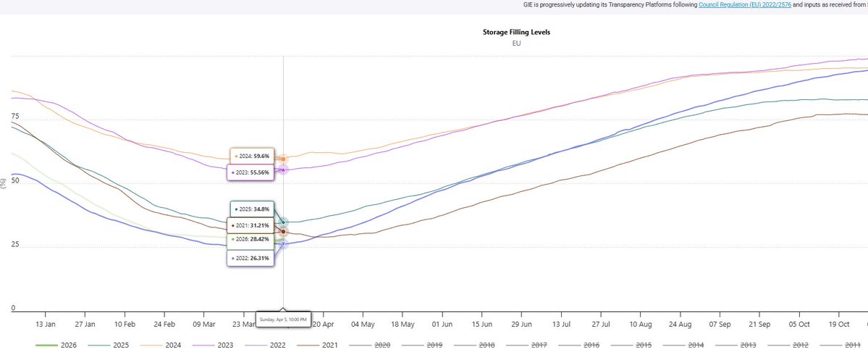Click the 2022: 26.31% tooltip label
This screenshot has width=868, height=360.
250,258
